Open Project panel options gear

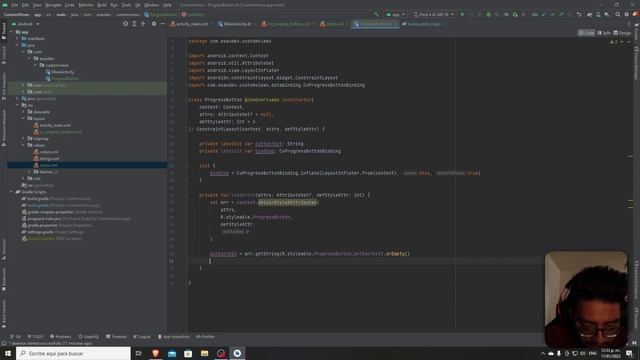click(154, 24)
